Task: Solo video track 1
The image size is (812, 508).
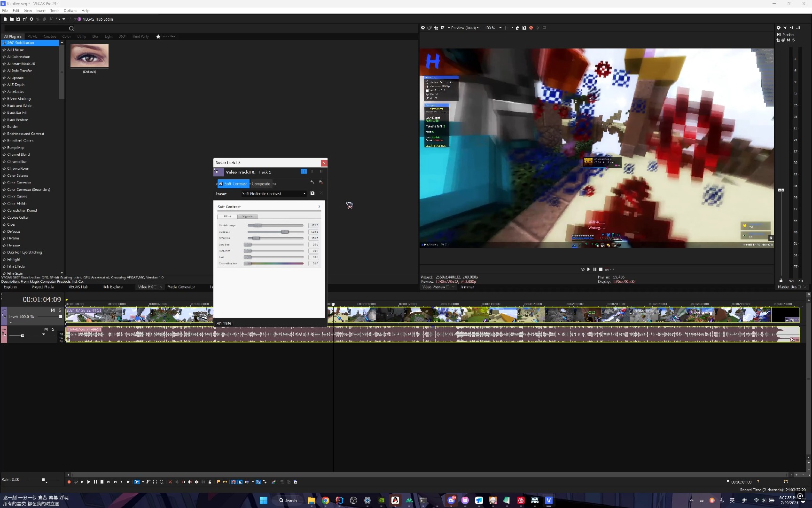Action: [x=60, y=310]
